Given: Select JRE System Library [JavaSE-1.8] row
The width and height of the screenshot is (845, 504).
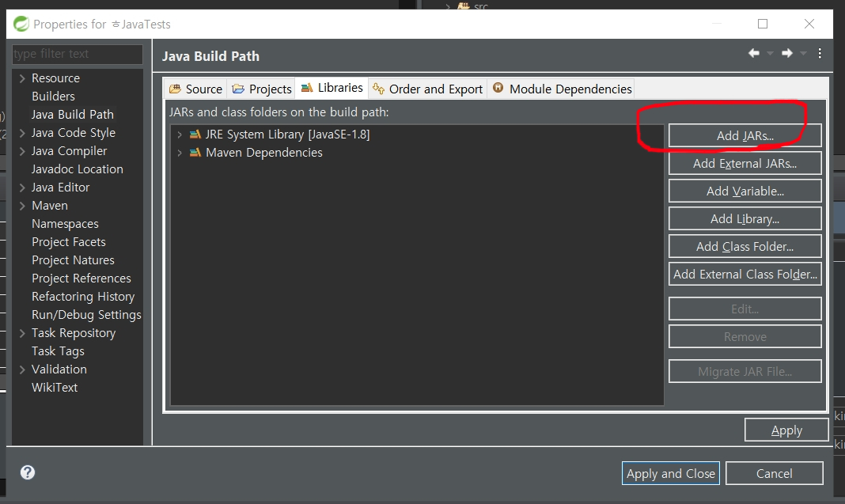Looking at the screenshot, I should 287,135.
